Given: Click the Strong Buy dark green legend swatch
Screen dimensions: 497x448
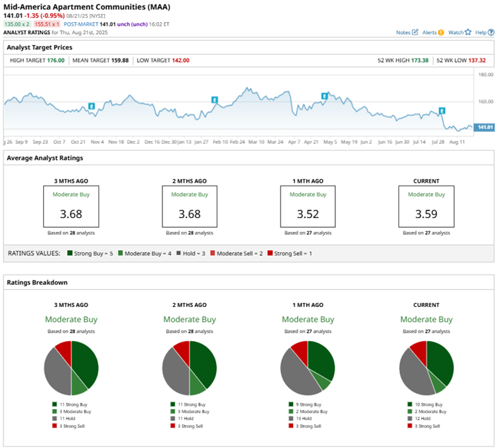Looking at the screenshot, I should point(69,253).
